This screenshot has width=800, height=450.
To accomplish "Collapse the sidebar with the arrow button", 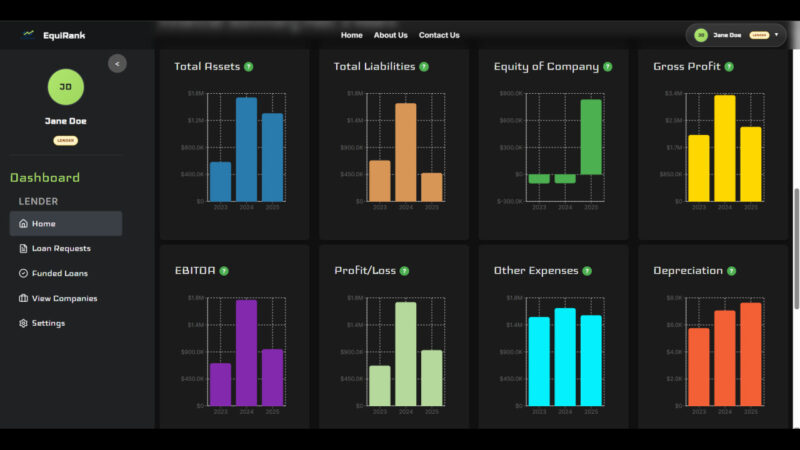I will [x=117, y=63].
